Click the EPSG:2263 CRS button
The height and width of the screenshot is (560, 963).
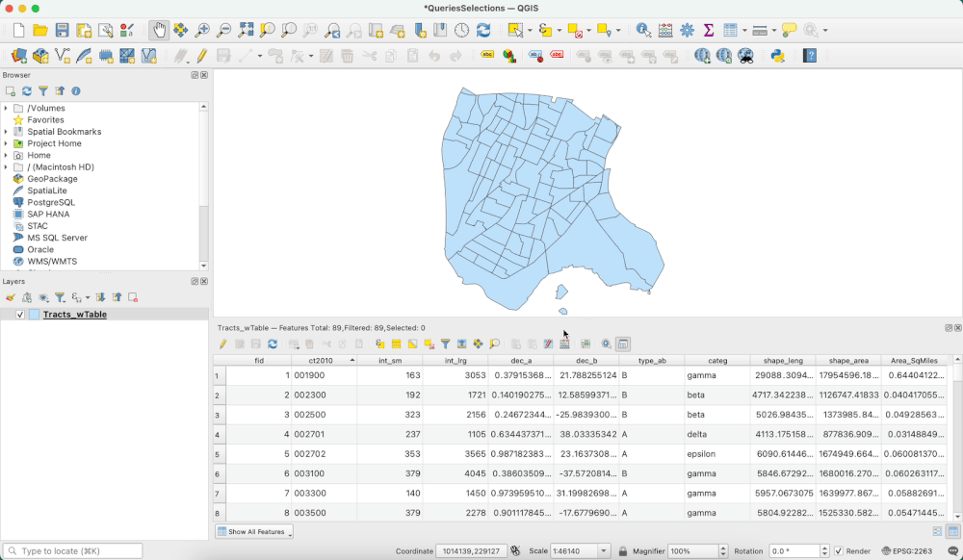[906, 550]
